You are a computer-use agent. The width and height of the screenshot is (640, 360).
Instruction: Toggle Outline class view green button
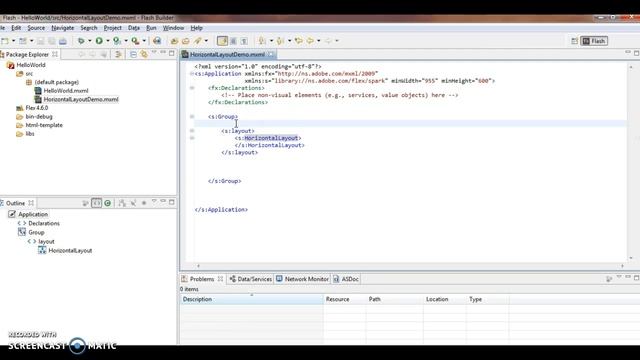click(x=107, y=203)
